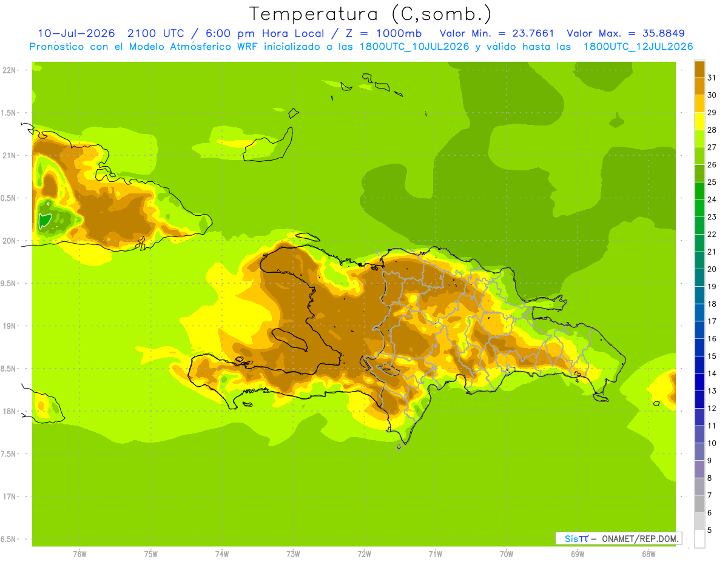Pick the teal legend color between 19 and 20
Image resolution: width=728 pixels, height=562 pixels.
point(699,278)
